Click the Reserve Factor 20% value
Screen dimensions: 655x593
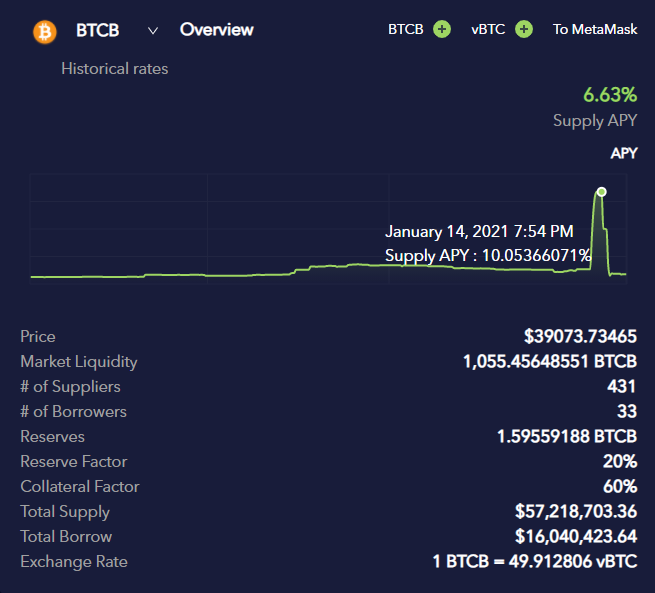620,461
